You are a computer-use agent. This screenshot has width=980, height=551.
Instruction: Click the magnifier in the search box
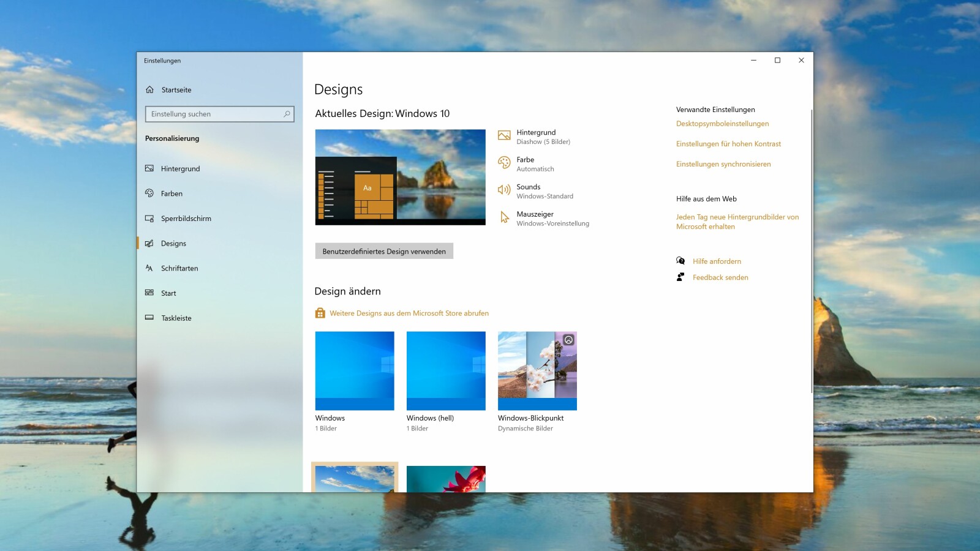coord(287,114)
